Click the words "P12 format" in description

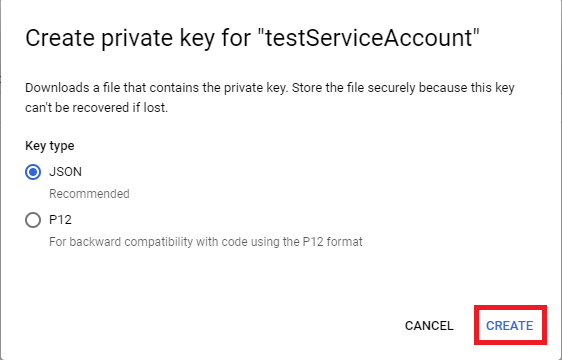(x=333, y=242)
